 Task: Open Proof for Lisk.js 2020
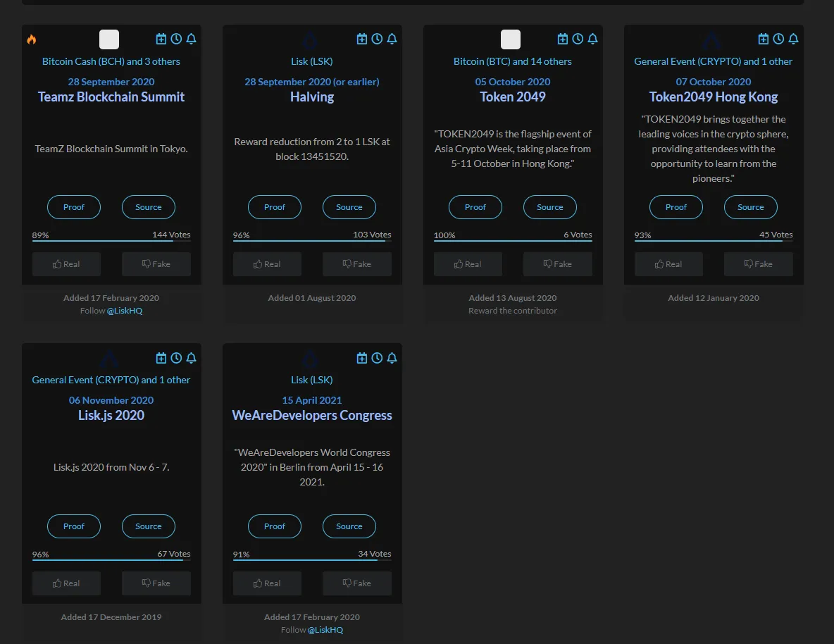(x=74, y=526)
